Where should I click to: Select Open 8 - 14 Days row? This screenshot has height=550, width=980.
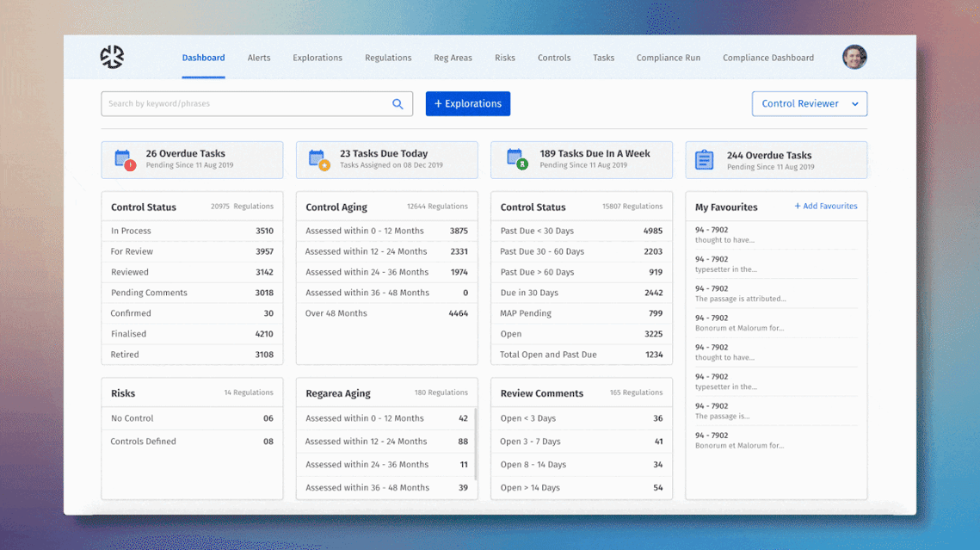(x=582, y=465)
